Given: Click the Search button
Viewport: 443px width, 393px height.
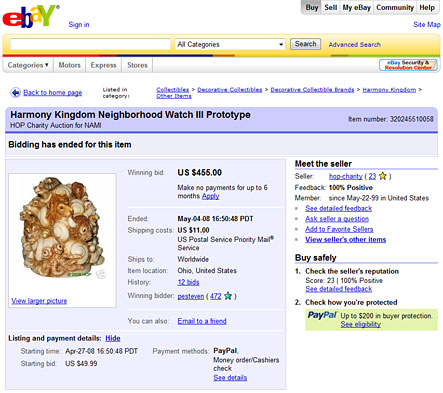Looking at the screenshot, I should tap(305, 44).
